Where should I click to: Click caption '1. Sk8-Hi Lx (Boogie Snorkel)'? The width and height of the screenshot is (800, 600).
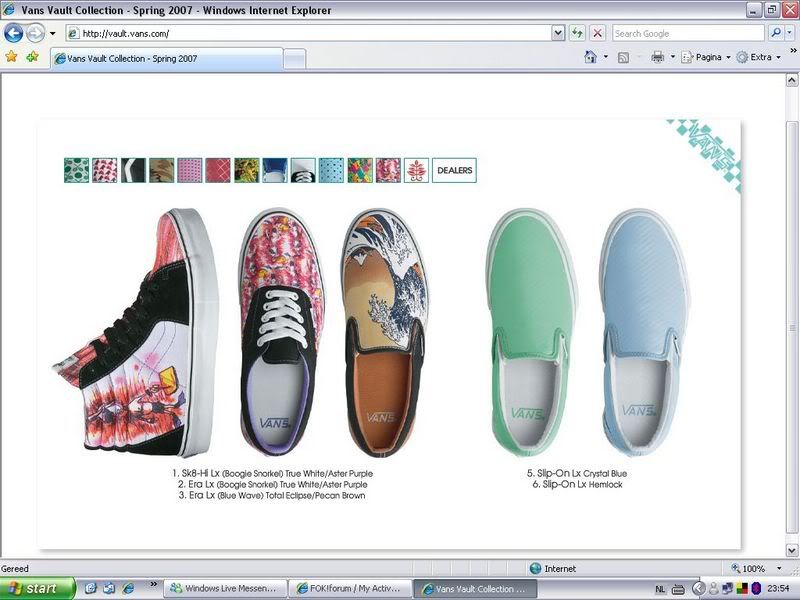click(x=228, y=473)
